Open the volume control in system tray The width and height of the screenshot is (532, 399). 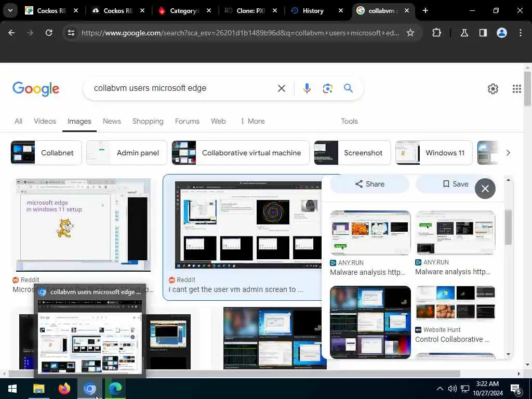tap(452, 389)
